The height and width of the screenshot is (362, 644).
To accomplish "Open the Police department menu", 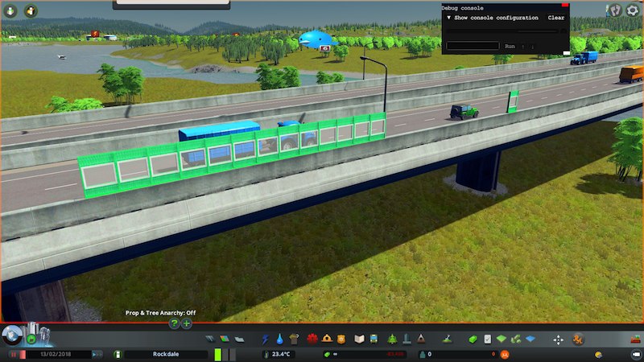I will [340, 339].
